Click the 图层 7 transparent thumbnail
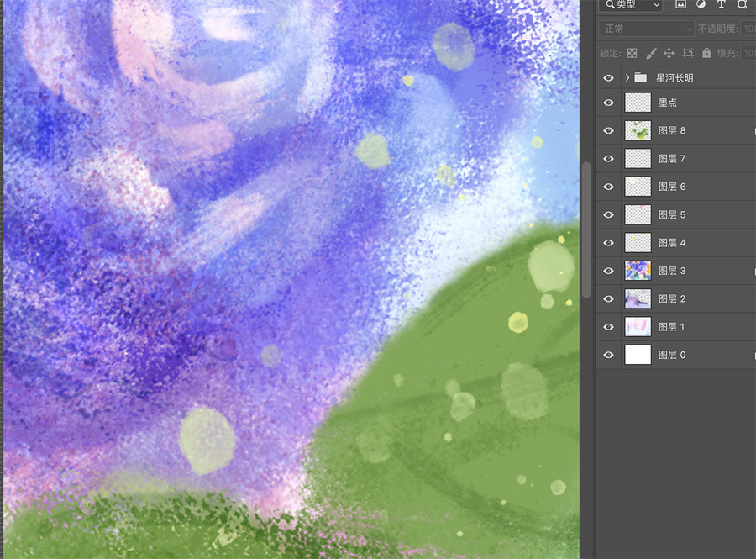The height and width of the screenshot is (559, 756). [638, 159]
